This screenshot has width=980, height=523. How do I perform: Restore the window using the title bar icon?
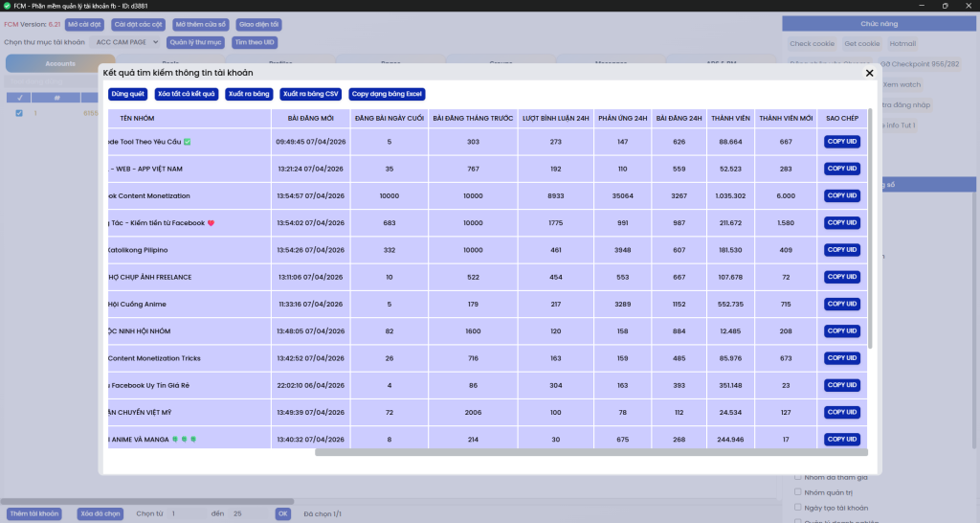pyautogui.click(x=945, y=6)
